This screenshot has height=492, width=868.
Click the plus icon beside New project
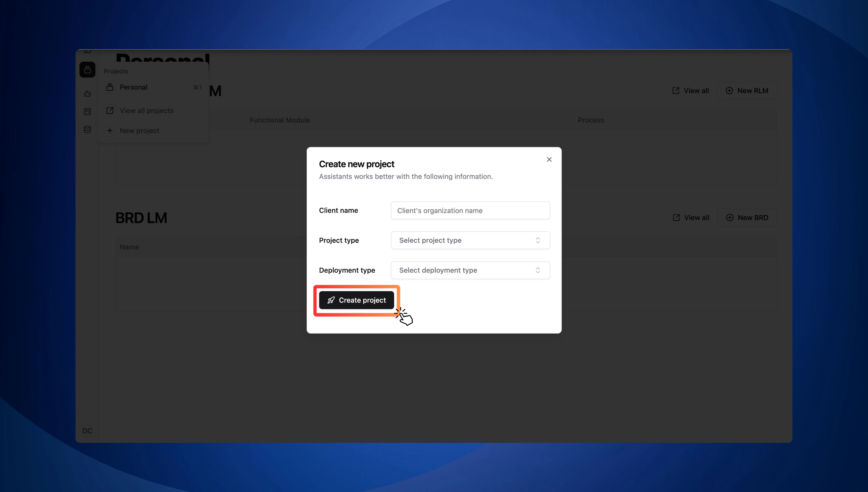coord(110,131)
